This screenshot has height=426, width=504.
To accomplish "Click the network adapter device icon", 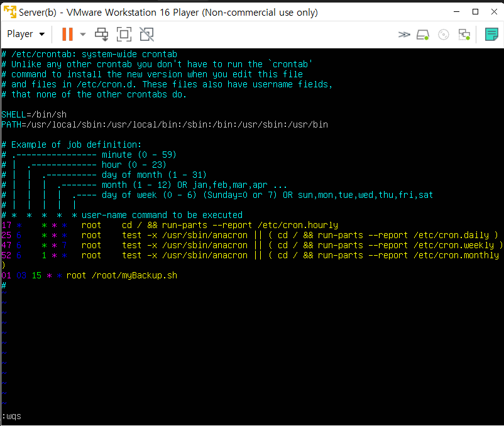I will click(464, 35).
